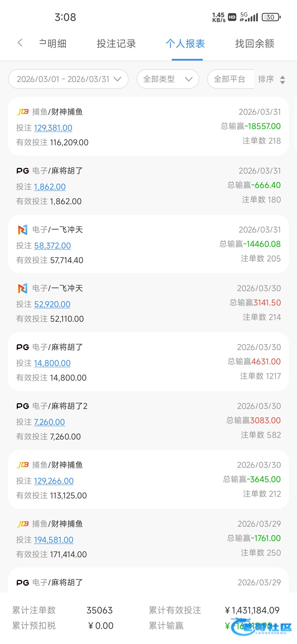297x644 pixels.
Task: Click bet amount link 194,581.00
Action: (x=54, y=540)
